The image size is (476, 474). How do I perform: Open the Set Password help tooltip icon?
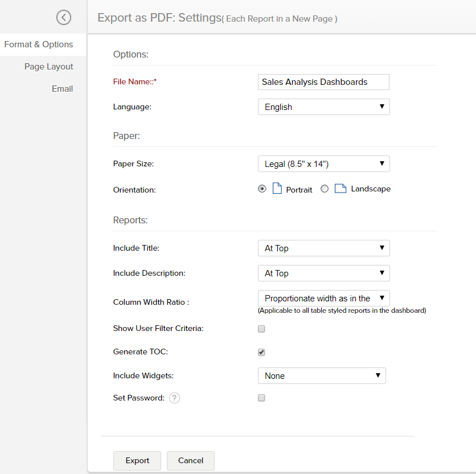(x=174, y=398)
